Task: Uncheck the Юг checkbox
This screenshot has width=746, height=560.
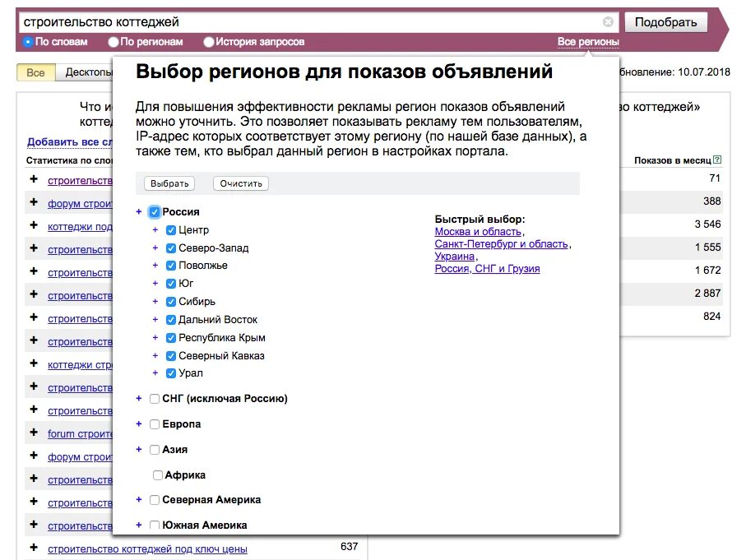Action: (171, 284)
